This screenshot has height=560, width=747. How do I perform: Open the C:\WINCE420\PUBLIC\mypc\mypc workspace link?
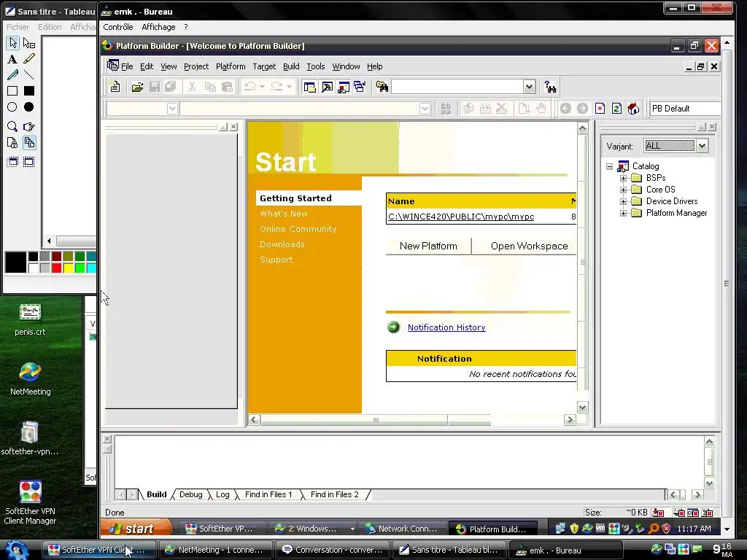(461, 217)
